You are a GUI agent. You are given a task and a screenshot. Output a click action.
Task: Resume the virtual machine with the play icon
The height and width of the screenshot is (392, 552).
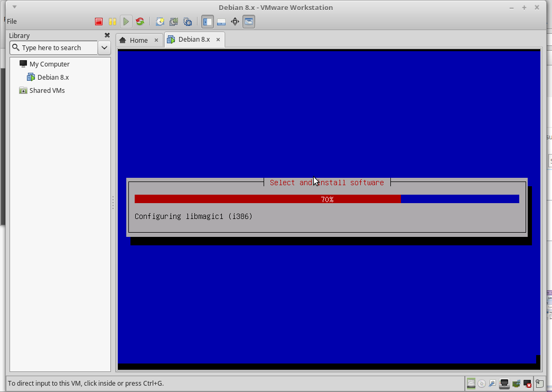[126, 21]
